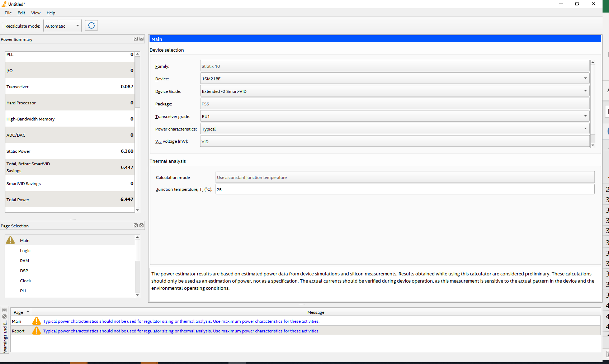Select the DSP page
The image size is (609, 364).
pyautogui.click(x=70, y=270)
